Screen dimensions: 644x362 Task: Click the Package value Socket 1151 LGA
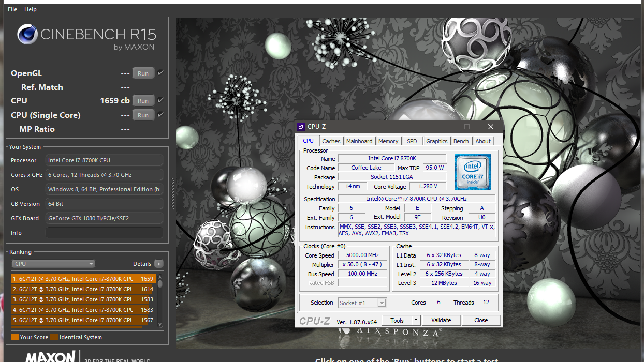coord(392,177)
